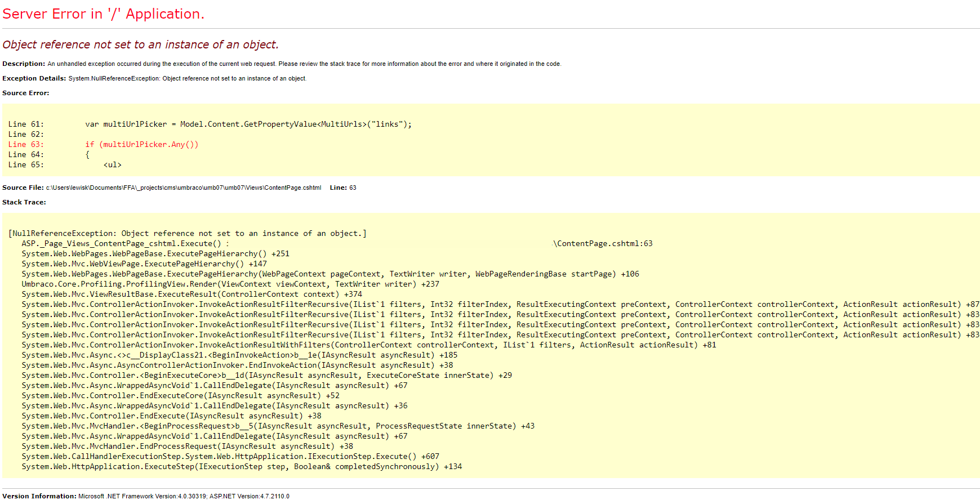The width and height of the screenshot is (980, 504).
Task: Click the red highlighted Line 63 code
Action: (141, 144)
